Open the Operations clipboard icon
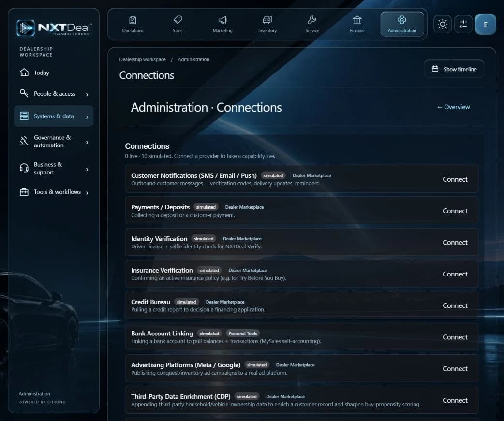 point(133,20)
